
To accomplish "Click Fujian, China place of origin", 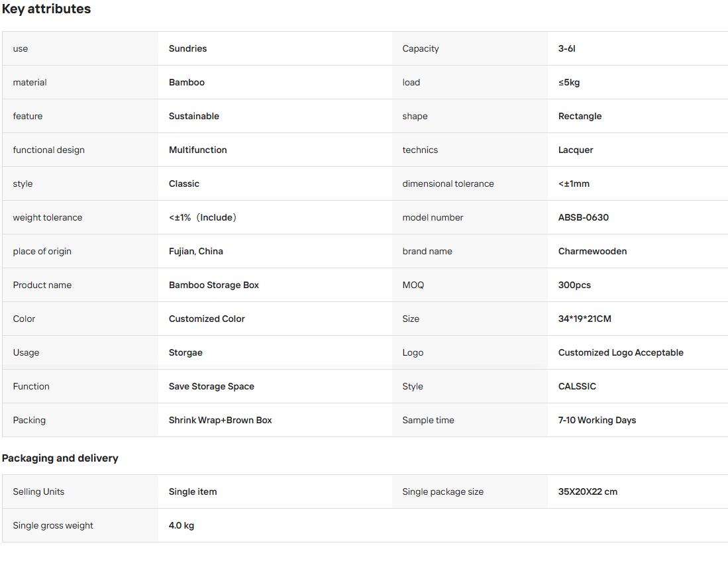I will point(195,251).
